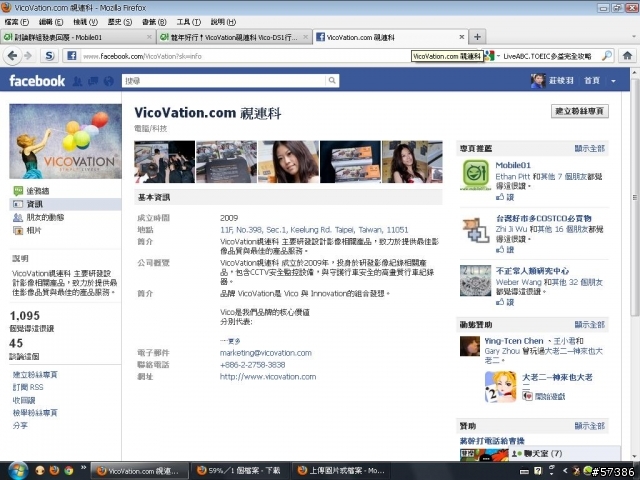Click the Home link in header
This screenshot has height=480, width=640.
click(x=592, y=81)
